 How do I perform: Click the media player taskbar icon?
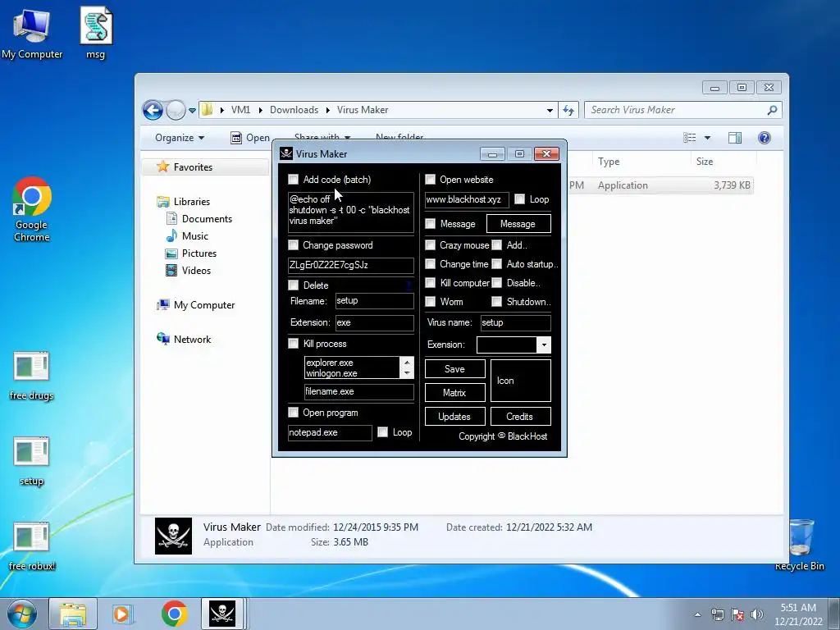point(122,614)
